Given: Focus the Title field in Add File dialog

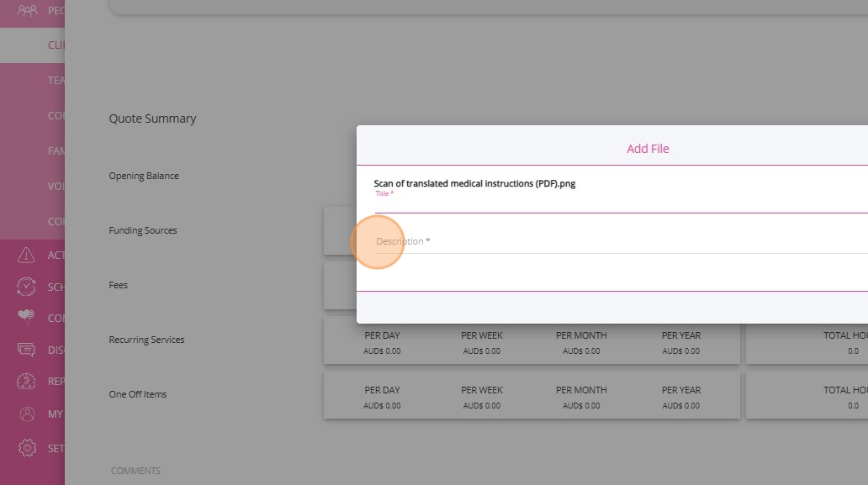Looking at the screenshot, I should pyautogui.click(x=621, y=204).
